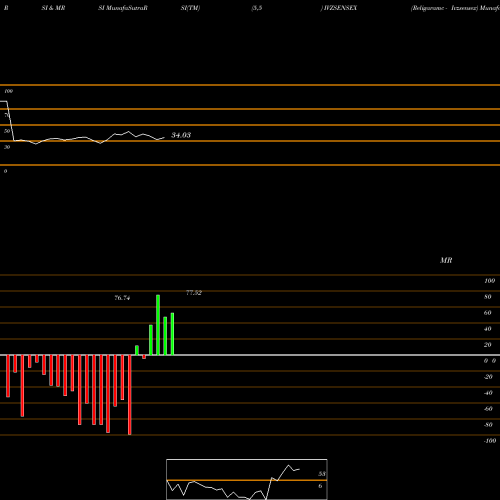Viewport: 500px width, 500px height.
Task: Click the small red bar between green bars
Action: coord(144,357)
